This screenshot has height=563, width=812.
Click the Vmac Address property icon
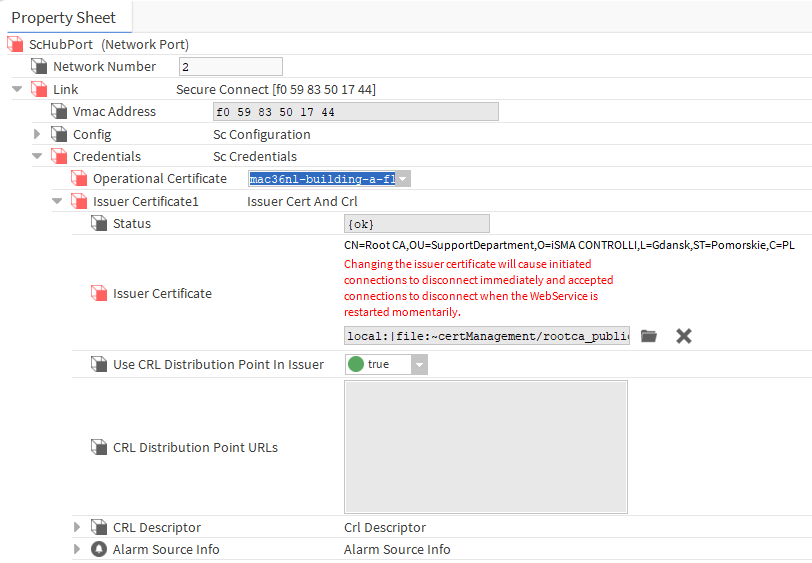coord(59,111)
